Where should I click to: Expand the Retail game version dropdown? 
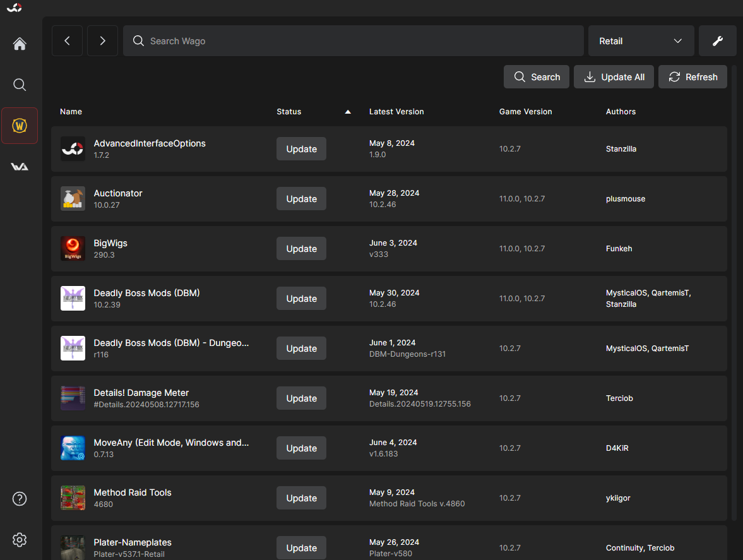click(x=641, y=41)
